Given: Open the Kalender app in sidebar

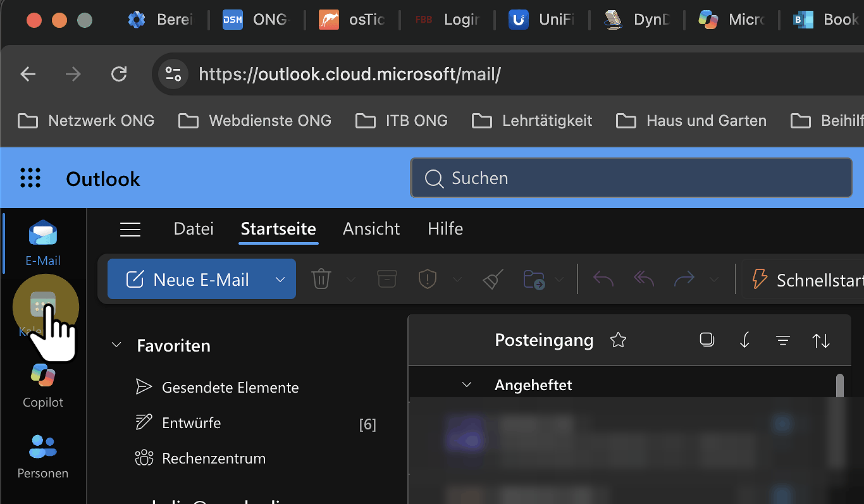Looking at the screenshot, I should click(43, 314).
